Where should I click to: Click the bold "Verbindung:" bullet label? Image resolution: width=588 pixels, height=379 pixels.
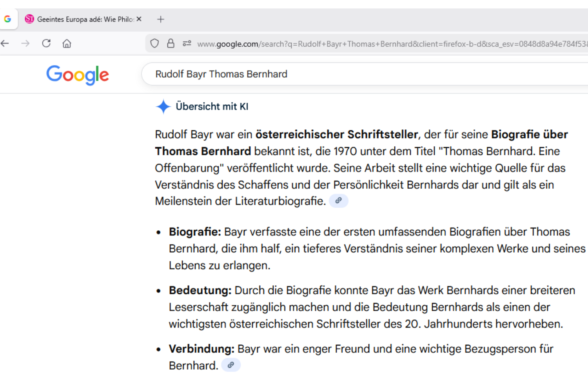[x=201, y=349]
